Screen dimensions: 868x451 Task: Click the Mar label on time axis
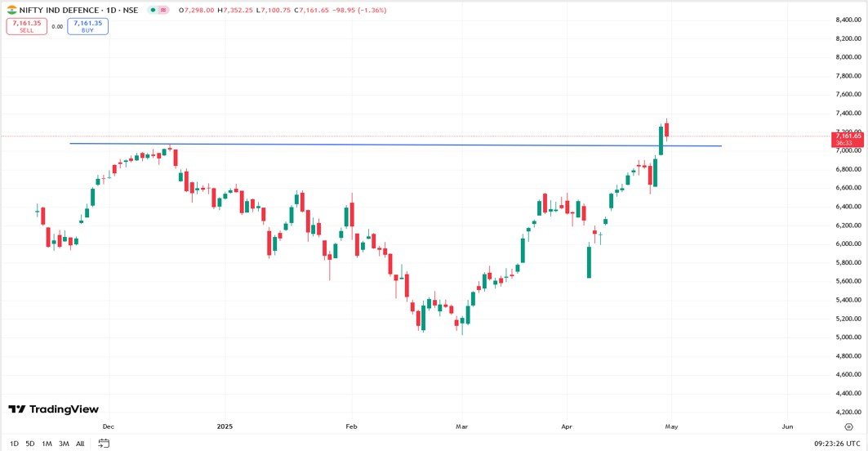461,426
